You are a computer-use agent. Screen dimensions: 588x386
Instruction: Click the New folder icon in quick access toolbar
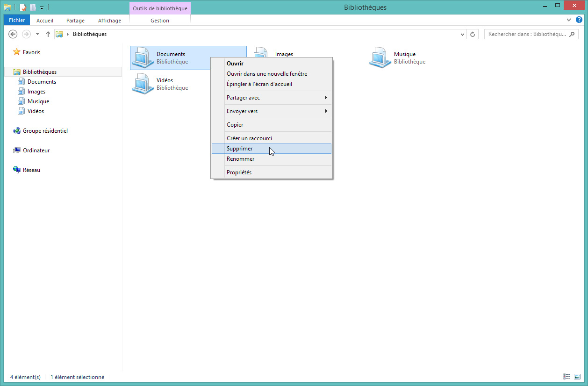click(x=33, y=7)
